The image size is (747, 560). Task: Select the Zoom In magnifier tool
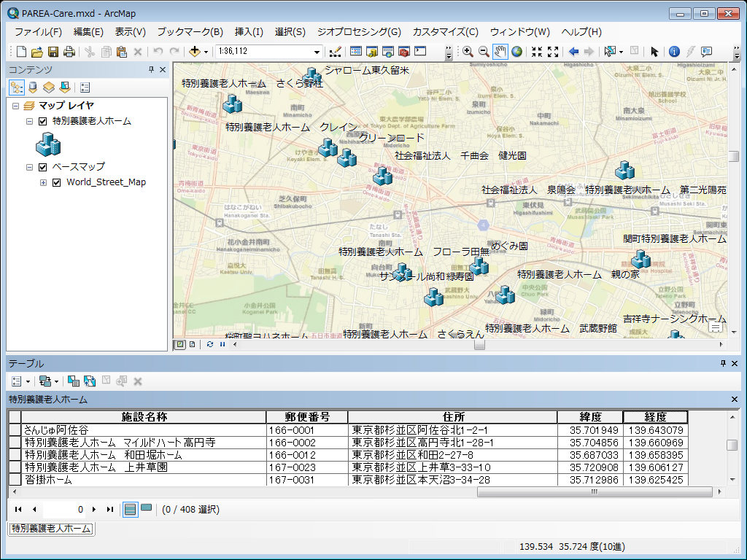click(468, 52)
